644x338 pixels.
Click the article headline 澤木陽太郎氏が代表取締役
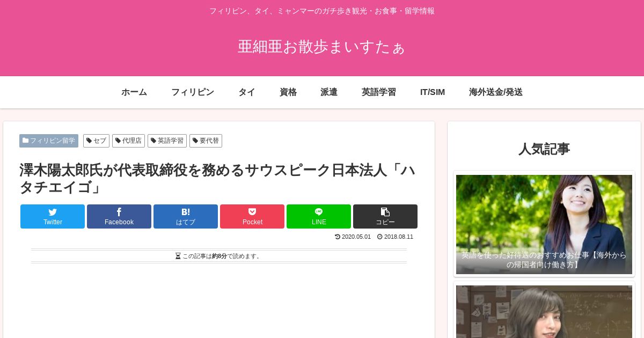[217, 179]
